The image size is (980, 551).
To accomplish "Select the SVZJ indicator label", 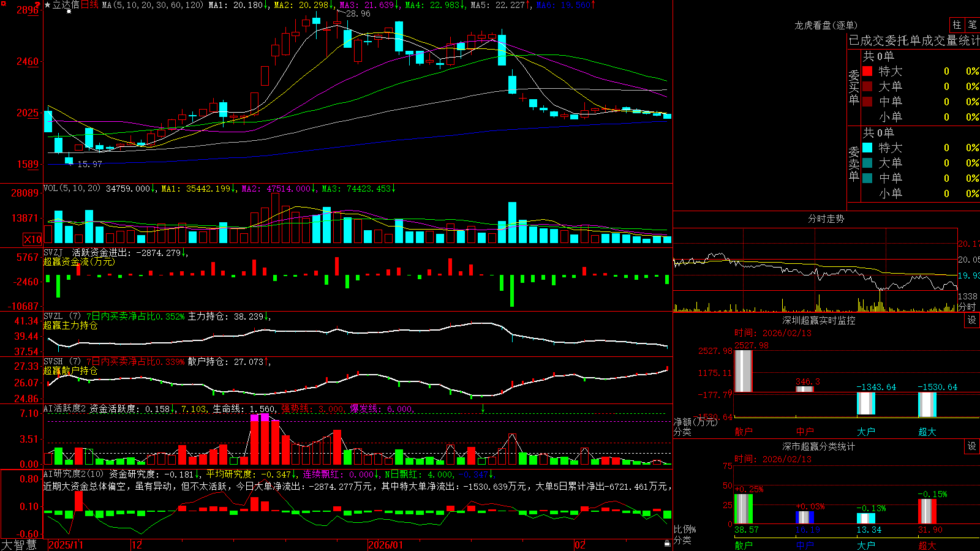I will pyautogui.click(x=53, y=252).
